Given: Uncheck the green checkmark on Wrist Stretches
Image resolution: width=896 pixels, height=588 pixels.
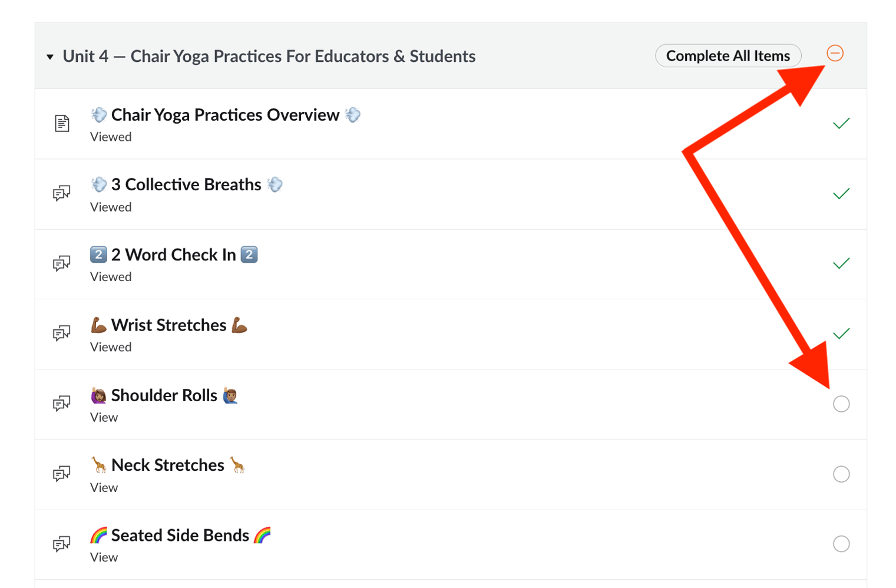Looking at the screenshot, I should click(841, 333).
